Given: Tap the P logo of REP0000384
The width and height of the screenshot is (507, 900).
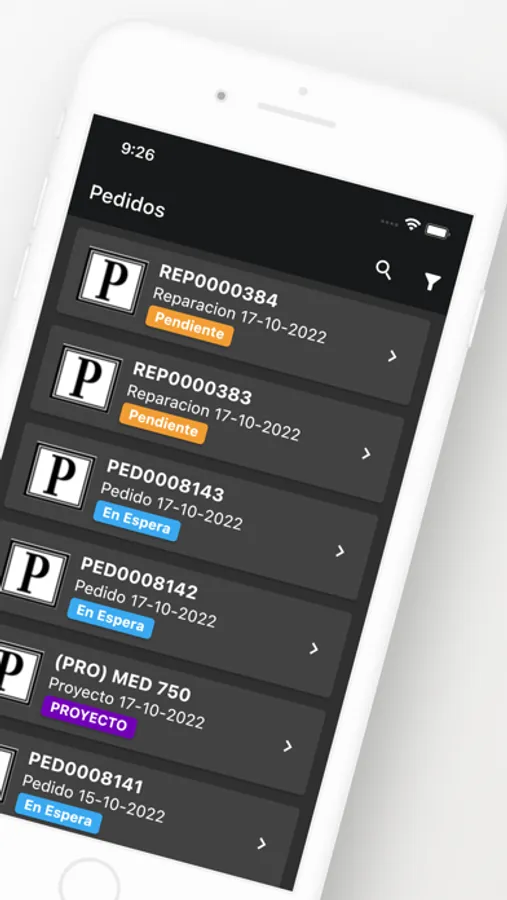Looking at the screenshot, I should [111, 280].
